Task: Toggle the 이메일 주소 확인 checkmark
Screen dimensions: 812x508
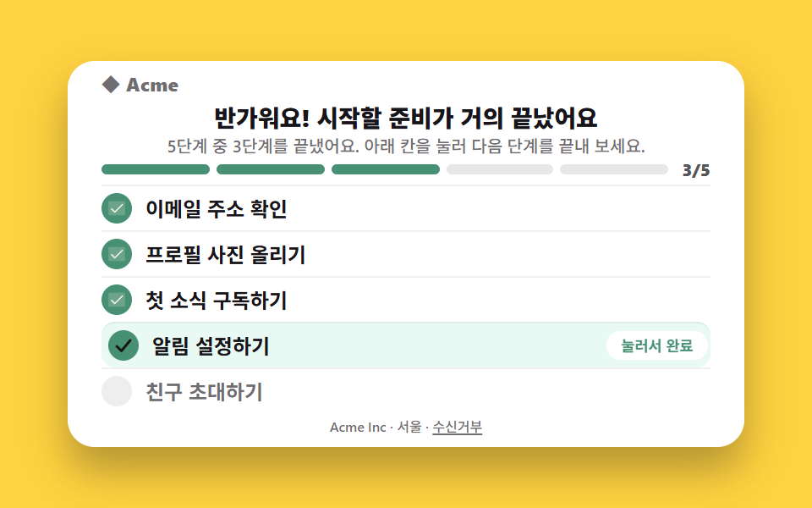Action: pos(117,208)
